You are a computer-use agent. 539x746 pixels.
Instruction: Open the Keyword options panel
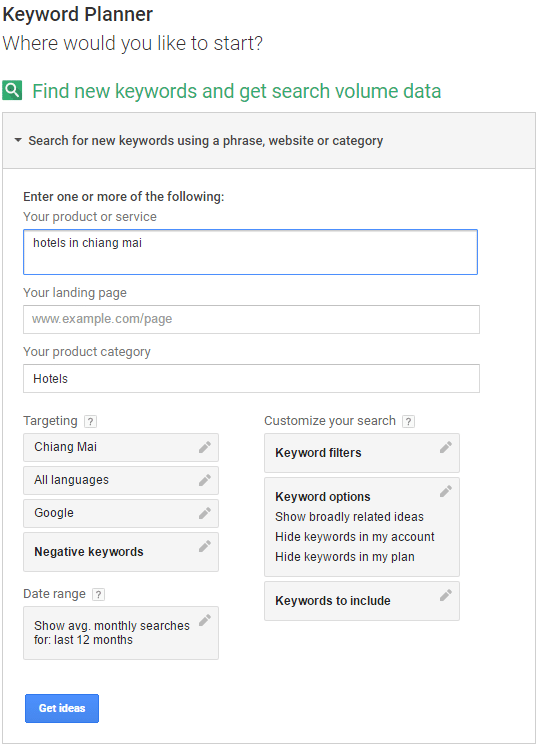362,527
